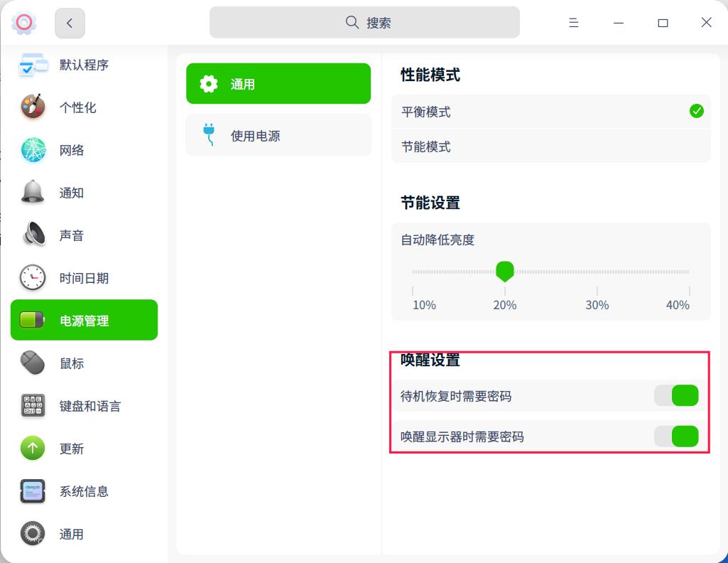Image resolution: width=728 pixels, height=563 pixels.
Task: Open 网络 settings via its globe icon
Action: (x=31, y=150)
